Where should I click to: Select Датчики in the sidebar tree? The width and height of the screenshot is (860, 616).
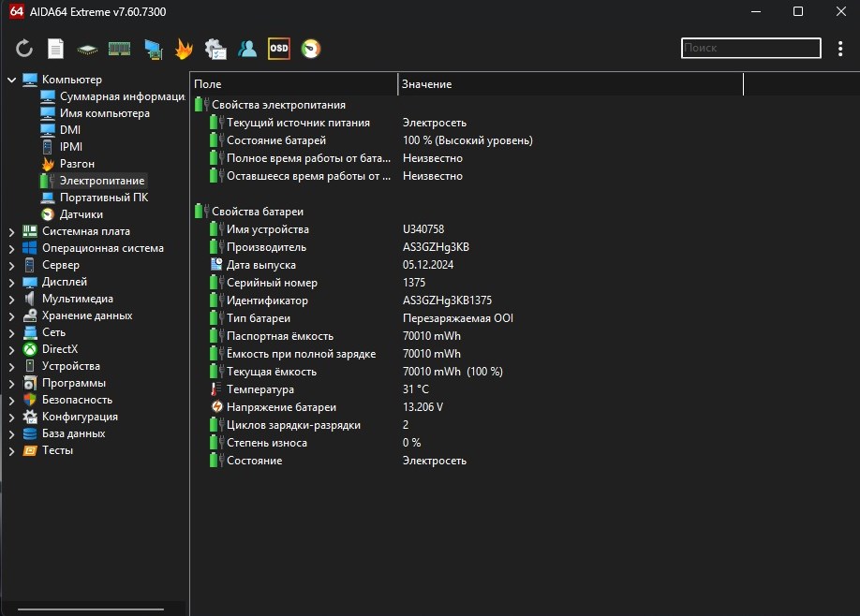pyautogui.click(x=81, y=214)
